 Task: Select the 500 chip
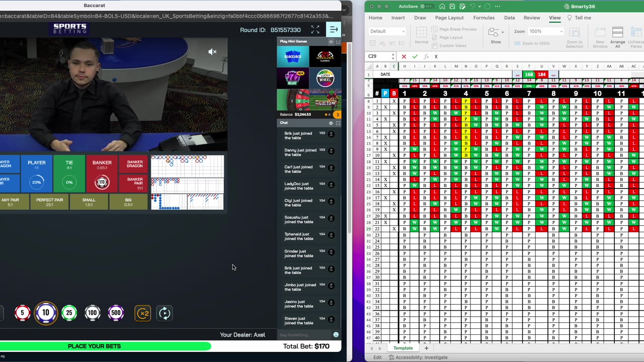pyautogui.click(x=116, y=313)
